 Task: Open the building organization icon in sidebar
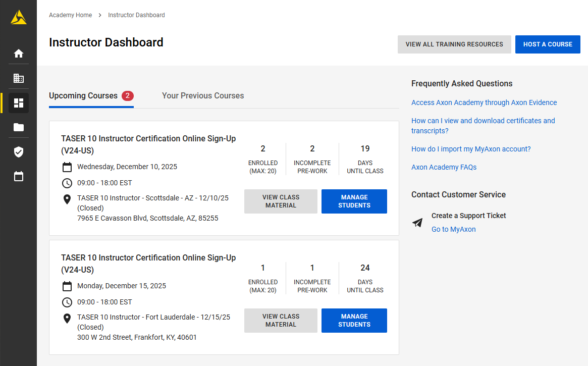tap(19, 78)
